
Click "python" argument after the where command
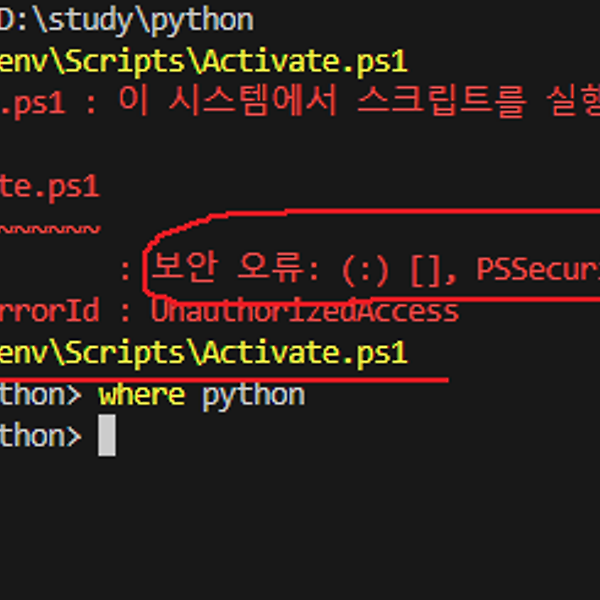[253, 394]
